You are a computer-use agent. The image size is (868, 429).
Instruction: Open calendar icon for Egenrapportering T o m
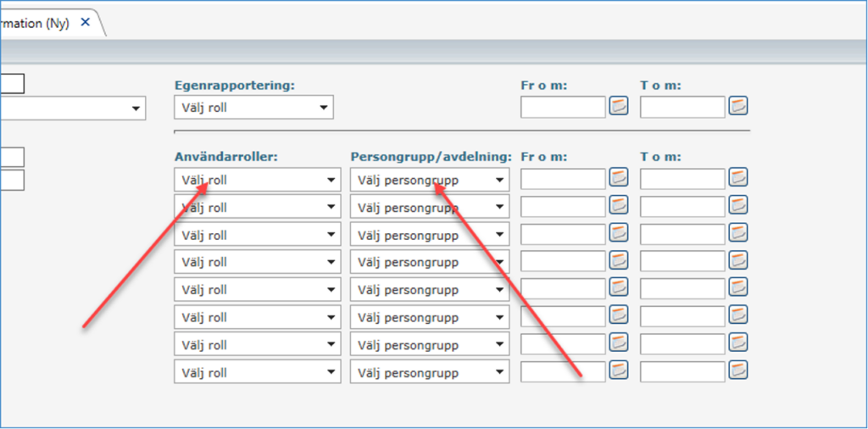click(x=738, y=105)
